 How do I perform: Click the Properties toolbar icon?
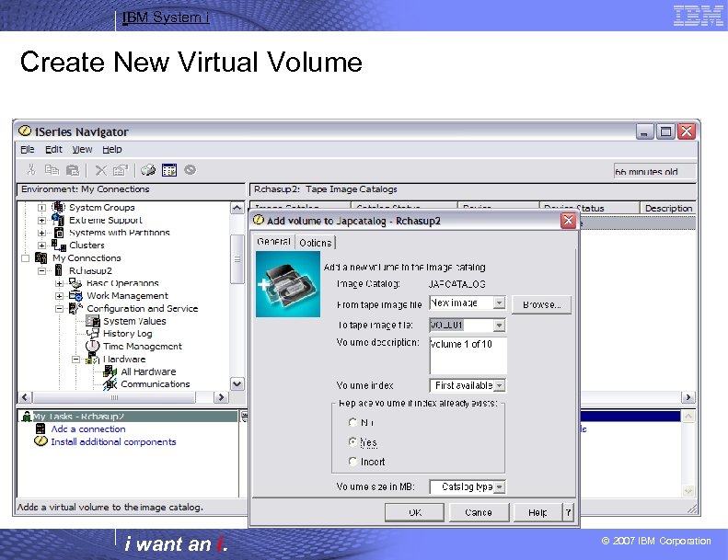point(121,170)
